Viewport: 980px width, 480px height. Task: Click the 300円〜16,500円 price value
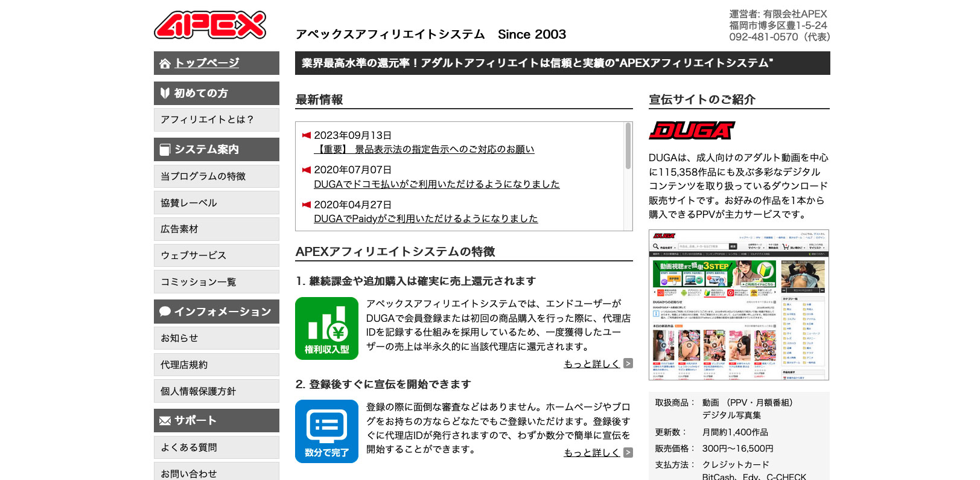point(737,449)
